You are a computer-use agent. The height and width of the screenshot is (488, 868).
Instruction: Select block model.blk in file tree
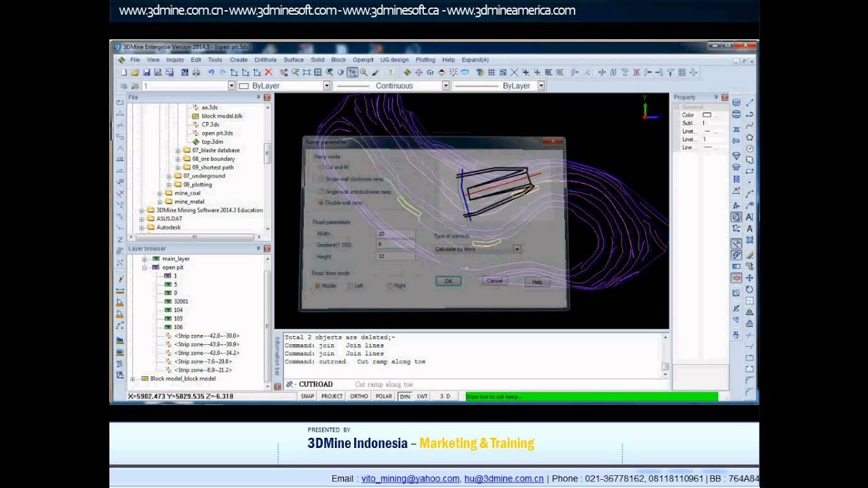point(222,116)
